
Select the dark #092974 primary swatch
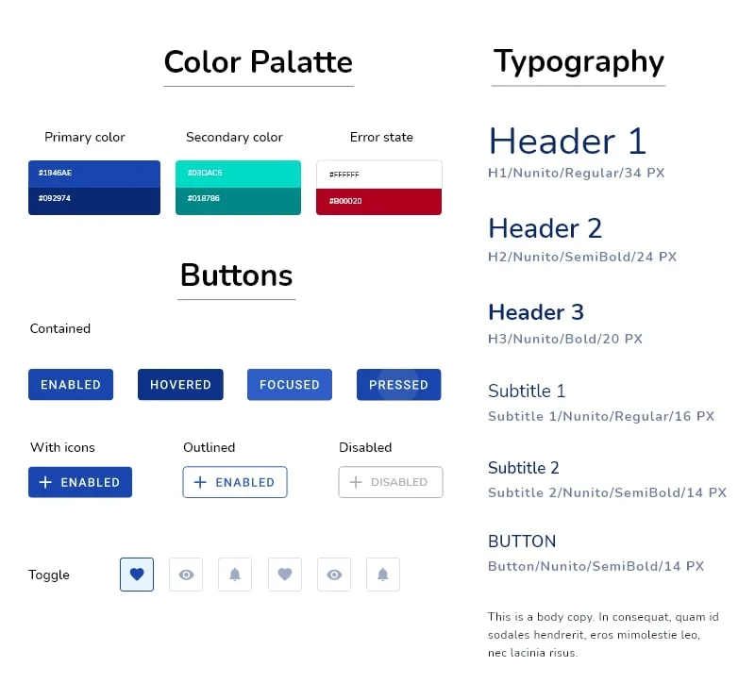tap(94, 201)
